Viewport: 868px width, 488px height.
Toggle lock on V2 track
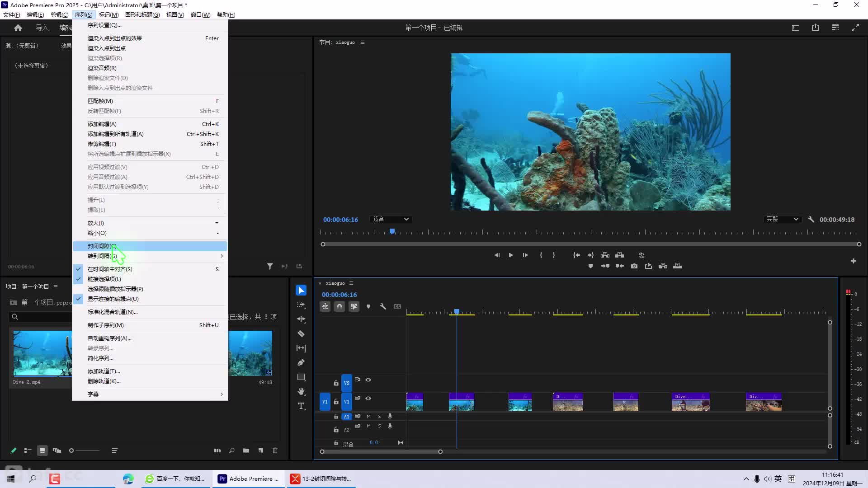click(x=336, y=383)
